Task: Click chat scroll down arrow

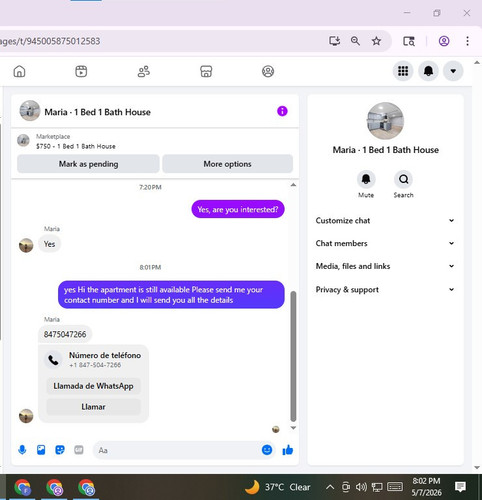Action: [293, 428]
